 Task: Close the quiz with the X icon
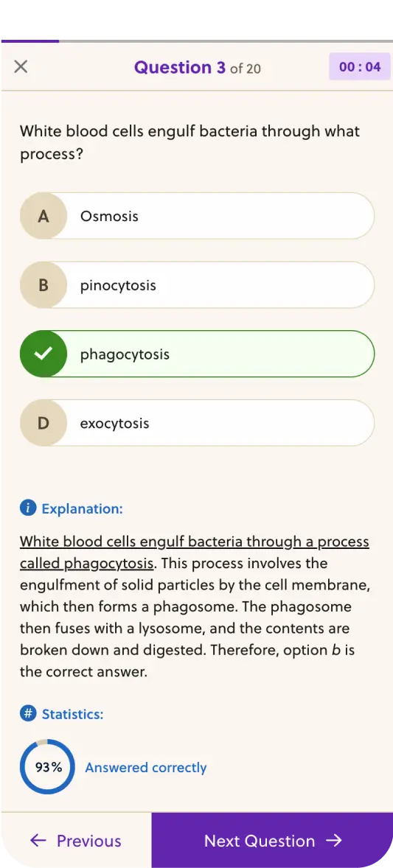(21, 67)
